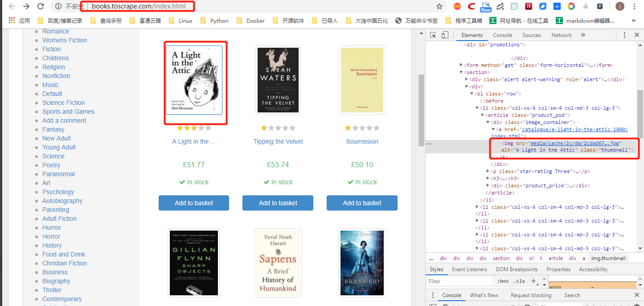The height and width of the screenshot is (306, 644).
Task: Toggle the .cls class editor
Action: click(x=519, y=281)
